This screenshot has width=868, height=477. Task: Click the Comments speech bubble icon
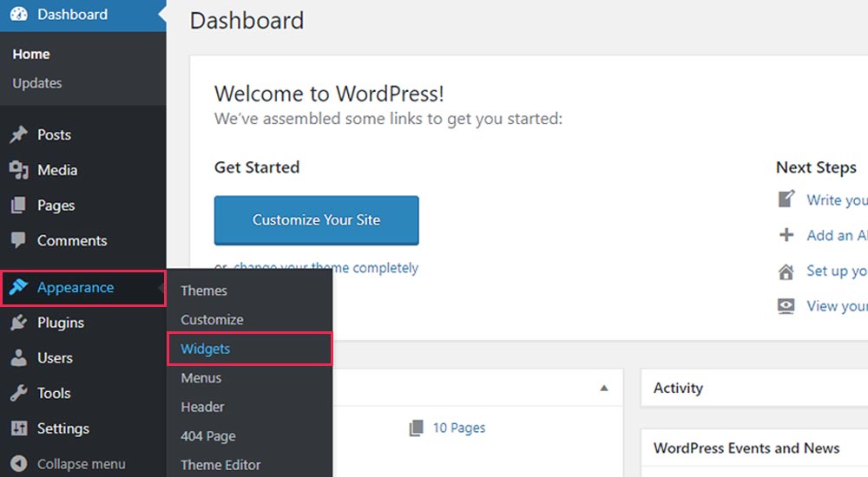(18, 241)
